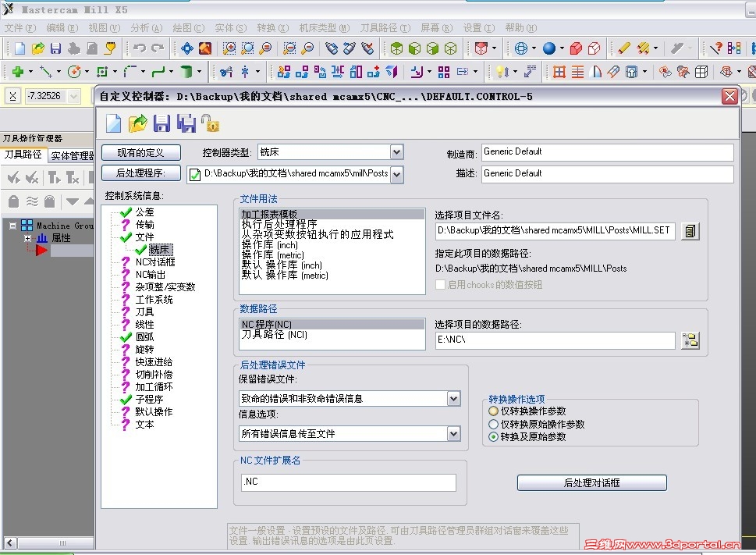
Task: Open the 信息选项 dropdown
Action: click(453, 434)
